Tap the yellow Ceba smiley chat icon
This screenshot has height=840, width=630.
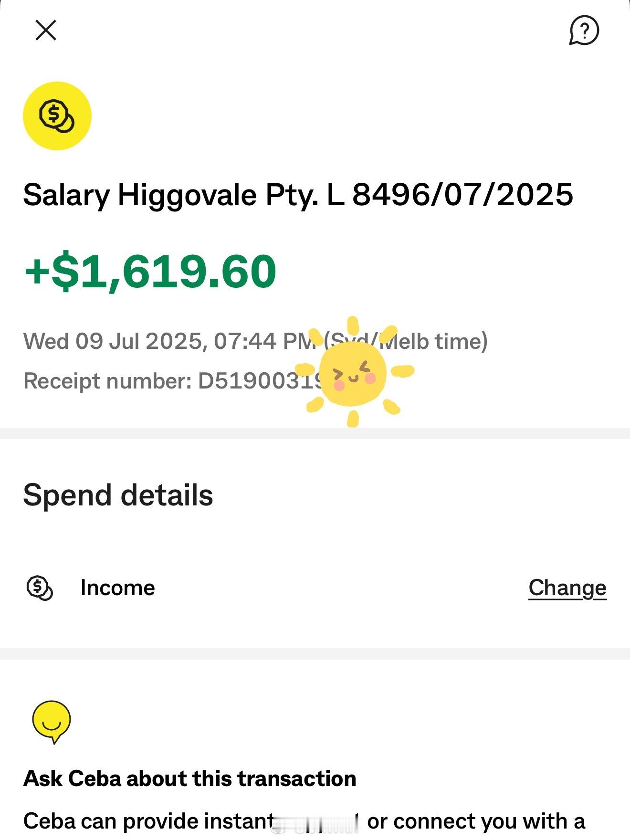[52, 722]
